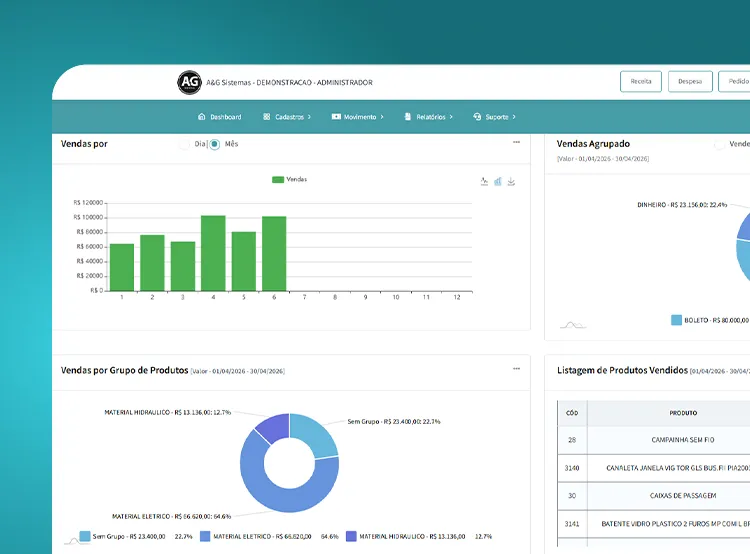Click the AG Sistemas round logo

(x=189, y=82)
